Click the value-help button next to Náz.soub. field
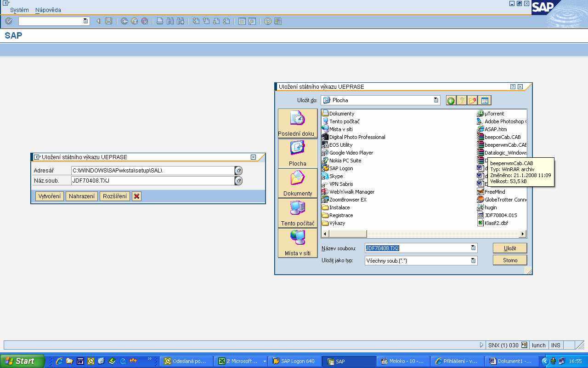 pos(238,181)
